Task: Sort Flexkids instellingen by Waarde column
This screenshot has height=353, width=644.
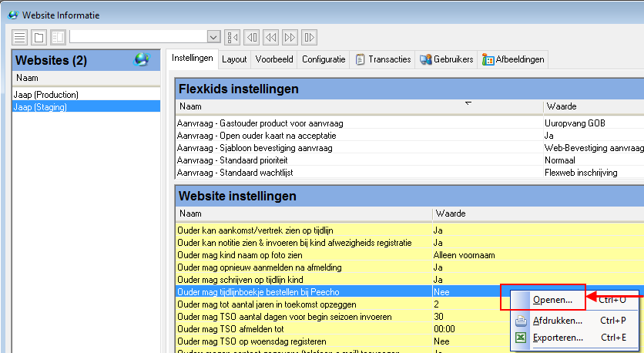Action: [x=560, y=106]
